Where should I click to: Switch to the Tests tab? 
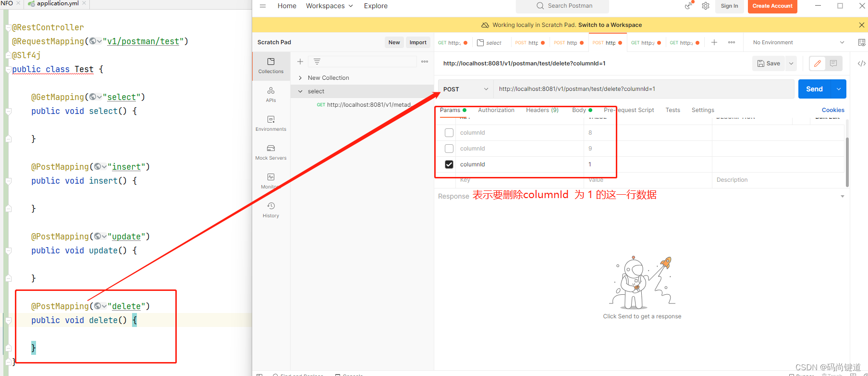coord(673,110)
